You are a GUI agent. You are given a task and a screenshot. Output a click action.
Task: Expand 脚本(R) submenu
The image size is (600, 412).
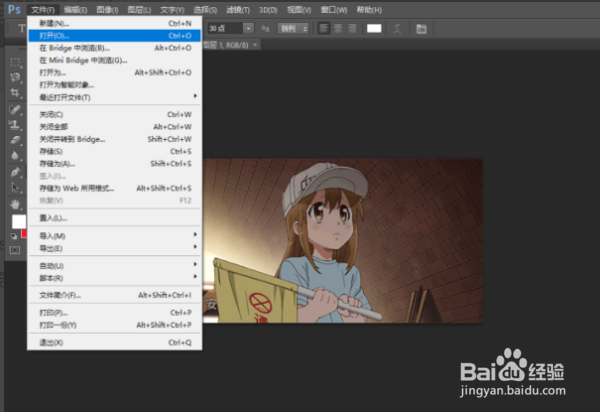coord(114,278)
